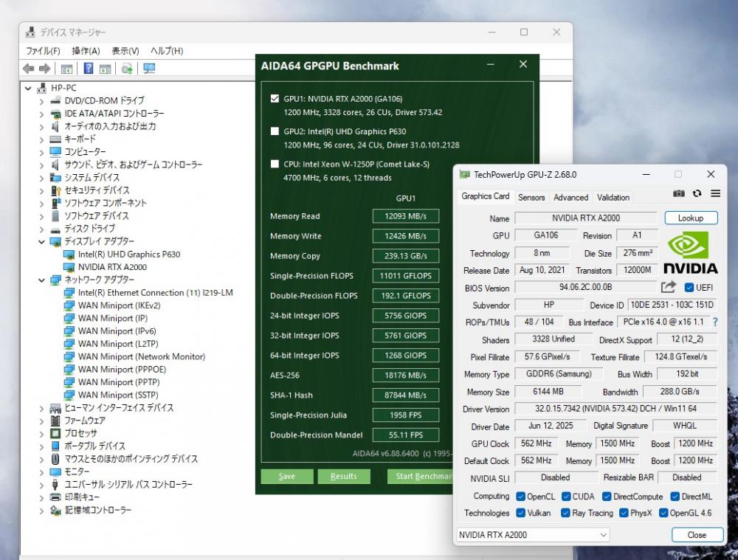
Task: Click the Lookup button in GPU-Z
Action: 691,218
